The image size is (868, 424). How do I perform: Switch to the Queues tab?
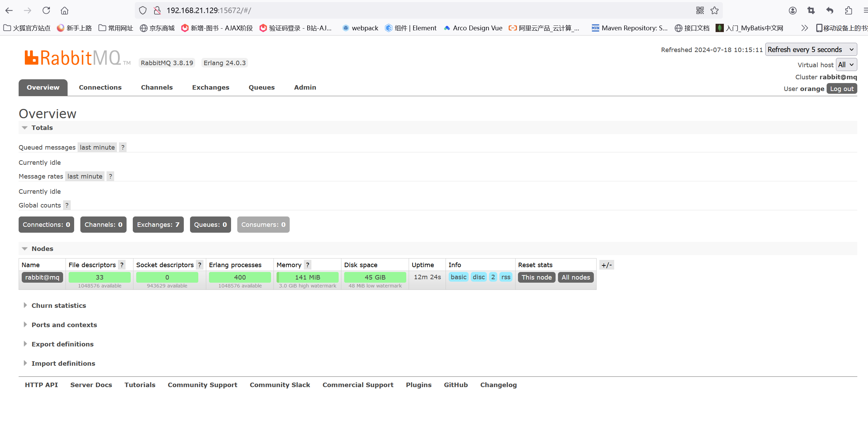click(x=261, y=88)
